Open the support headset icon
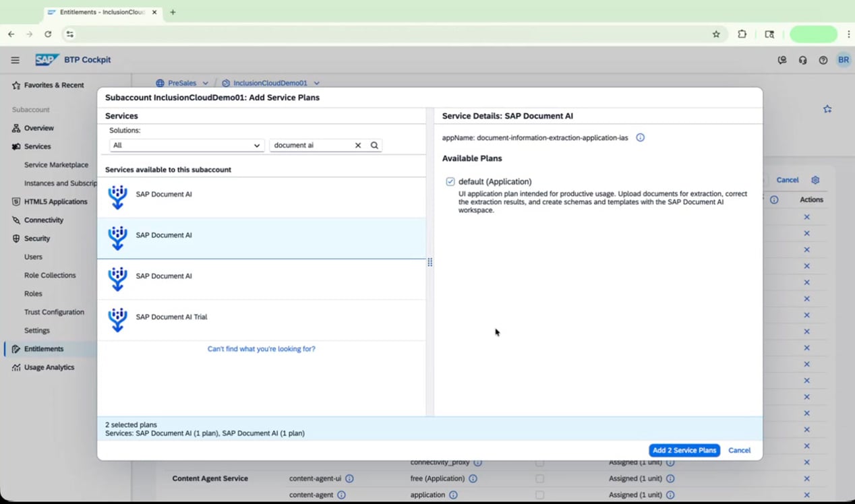This screenshot has height=504, width=855. click(802, 60)
